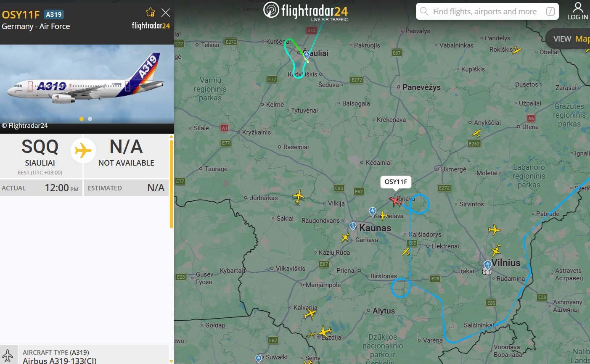
Task: Click the OSY11F callsign map label
Action: 396,182
